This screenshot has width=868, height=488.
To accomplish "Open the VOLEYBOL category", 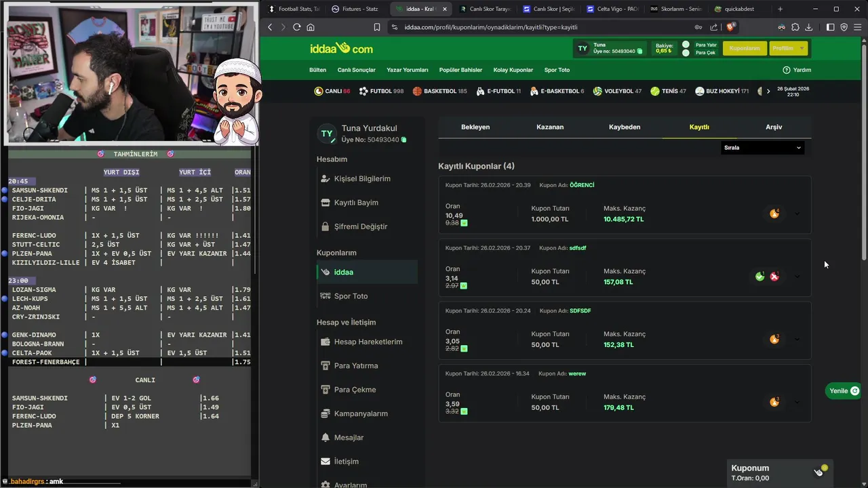I will point(617,91).
